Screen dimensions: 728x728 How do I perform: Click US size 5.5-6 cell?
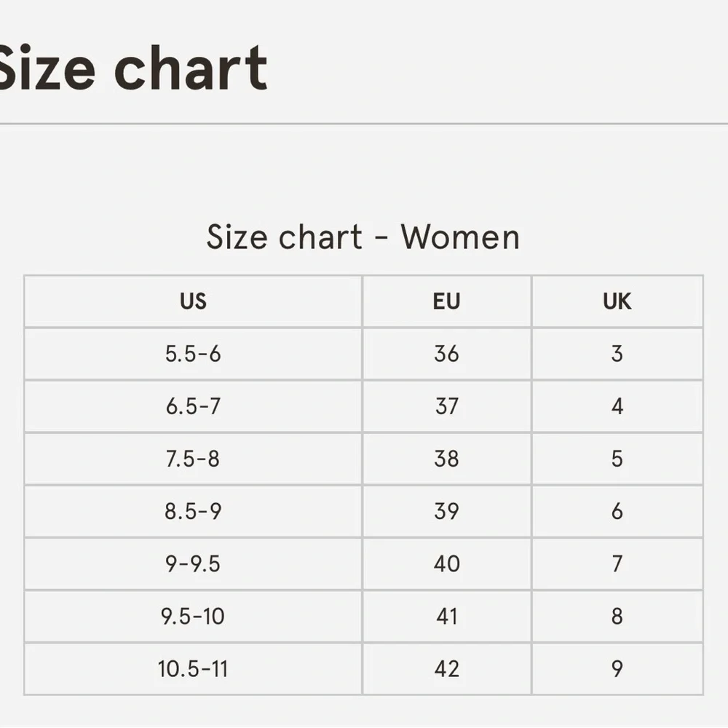point(193,354)
